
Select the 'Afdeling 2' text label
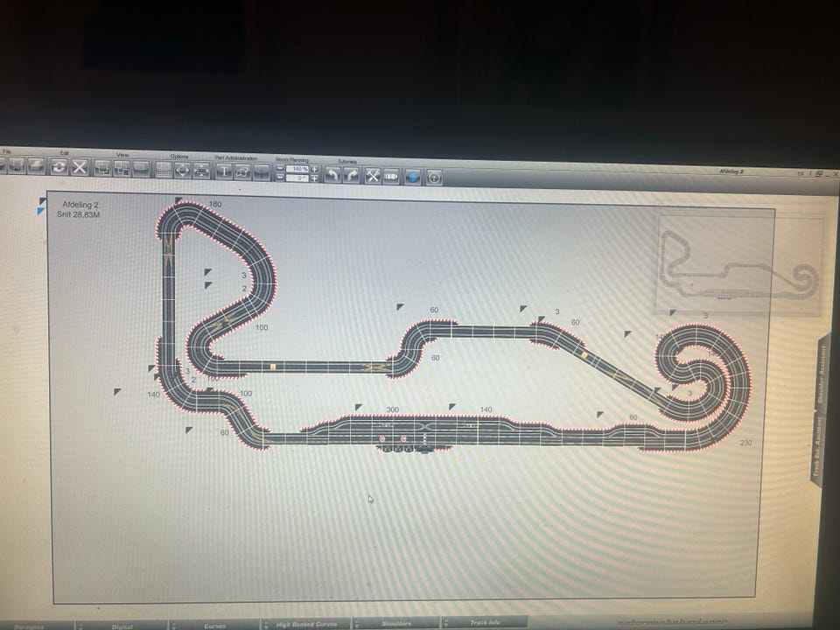[x=80, y=205]
